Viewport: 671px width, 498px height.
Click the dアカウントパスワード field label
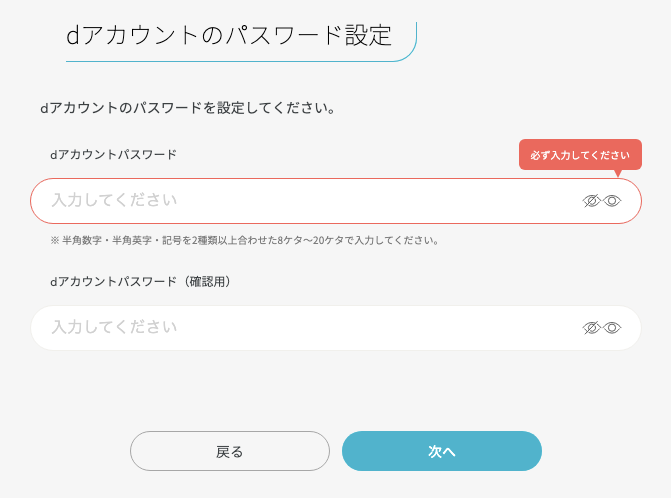click(113, 154)
